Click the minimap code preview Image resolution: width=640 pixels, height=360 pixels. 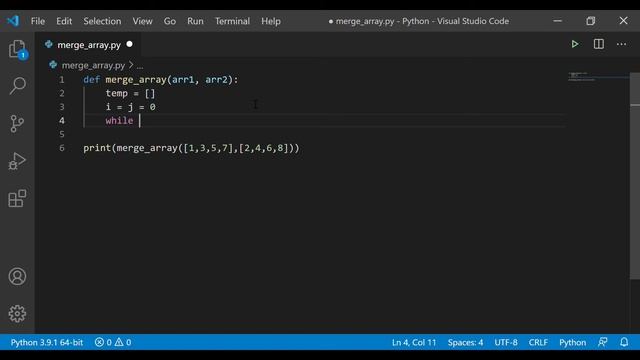pyautogui.click(x=582, y=76)
